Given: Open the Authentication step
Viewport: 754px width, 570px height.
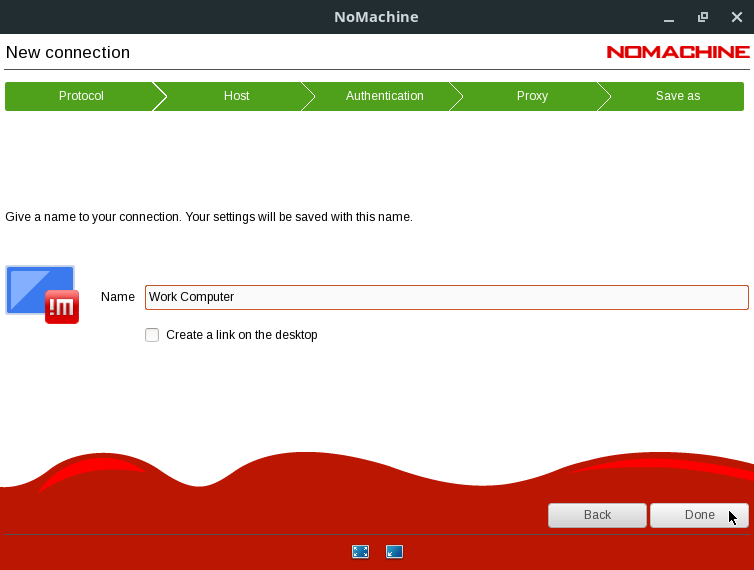Looking at the screenshot, I should (384, 96).
